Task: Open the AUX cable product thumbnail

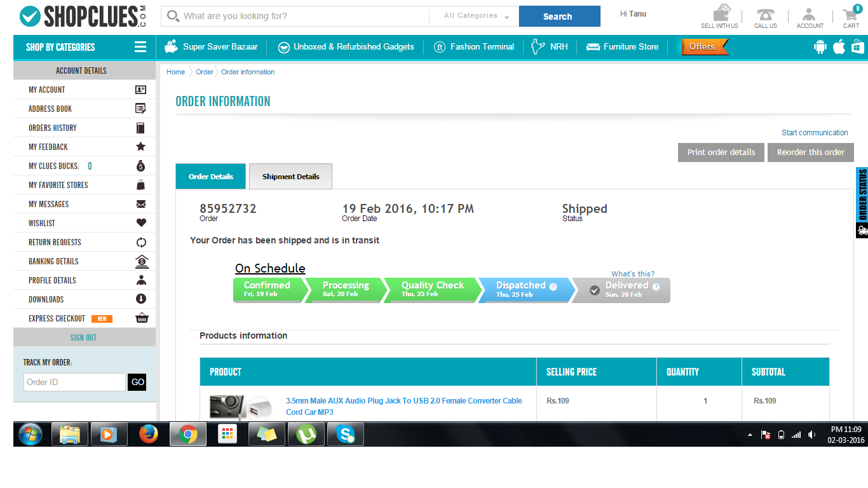Action: click(242, 407)
